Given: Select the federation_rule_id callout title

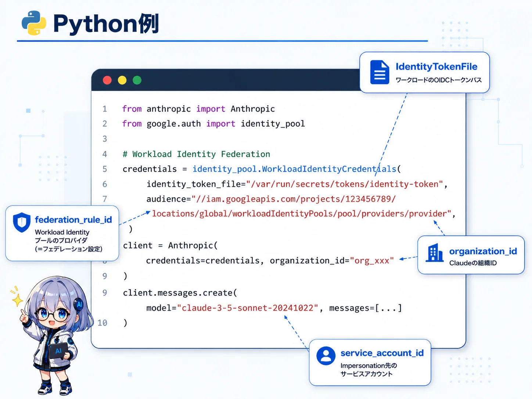Looking at the screenshot, I should tap(73, 220).
